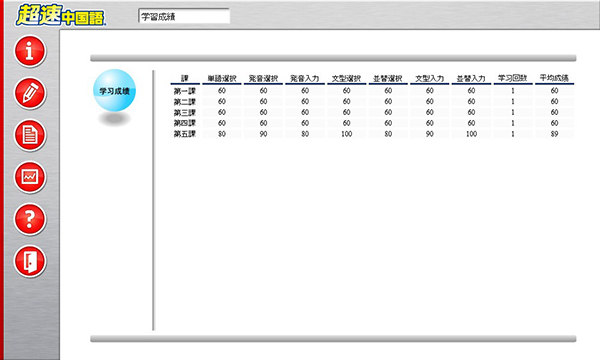Image resolution: width=600 pixels, height=360 pixels.
Task: Click the blue 学习成绩 sphere
Action: (114, 91)
